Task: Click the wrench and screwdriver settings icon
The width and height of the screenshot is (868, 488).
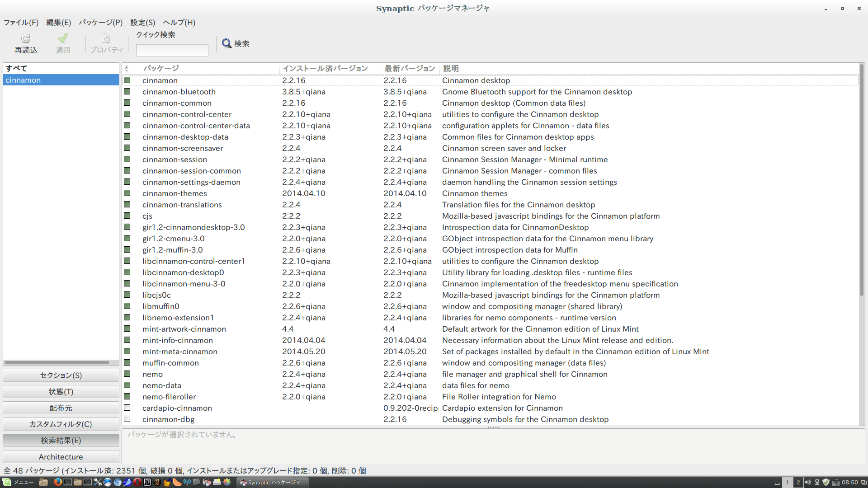Action: 98,482
